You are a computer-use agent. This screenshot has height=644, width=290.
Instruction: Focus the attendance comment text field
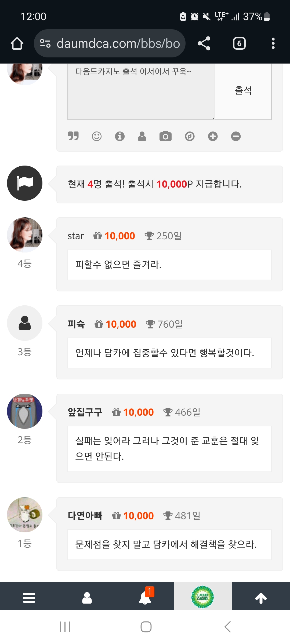(x=141, y=91)
